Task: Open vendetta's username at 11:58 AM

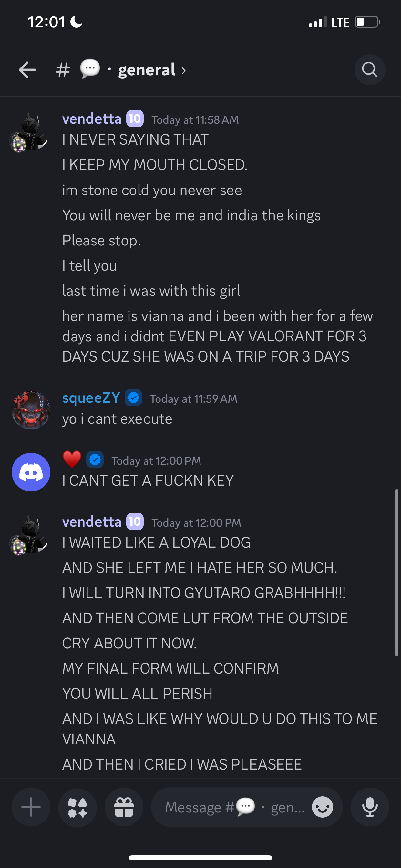Action: click(92, 119)
